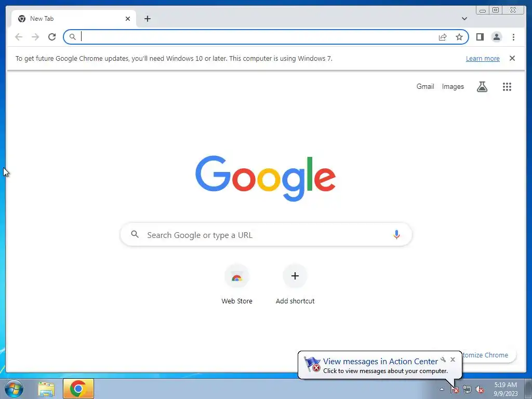Viewport: 532px width, 399px height.
Task: Open notification options wrench icon
Action: (443, 360)
